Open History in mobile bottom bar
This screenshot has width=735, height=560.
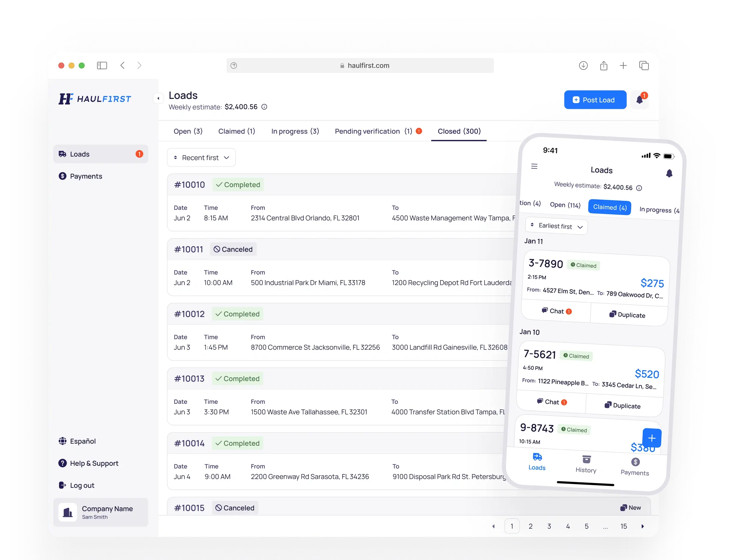click(x=586, y=464)
